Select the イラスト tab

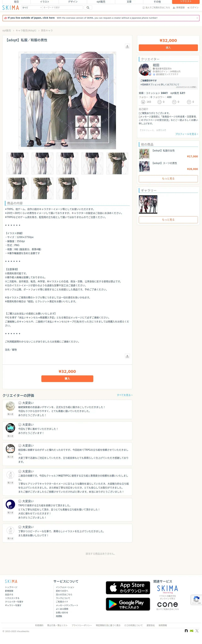(x=45, y=2)
